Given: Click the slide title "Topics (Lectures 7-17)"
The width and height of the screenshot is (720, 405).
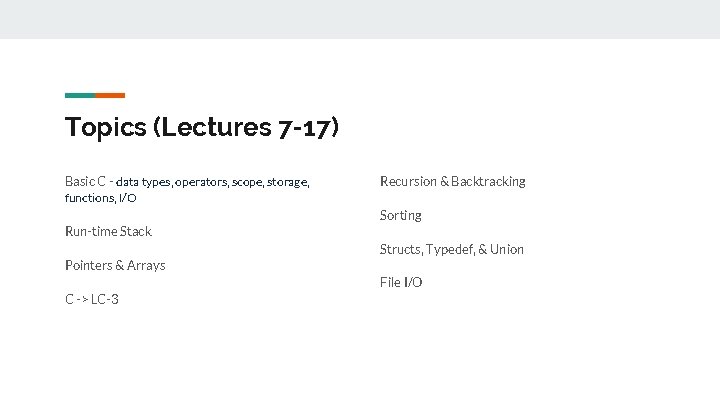Looking at the screenshot, I should (x=202, y=128).
